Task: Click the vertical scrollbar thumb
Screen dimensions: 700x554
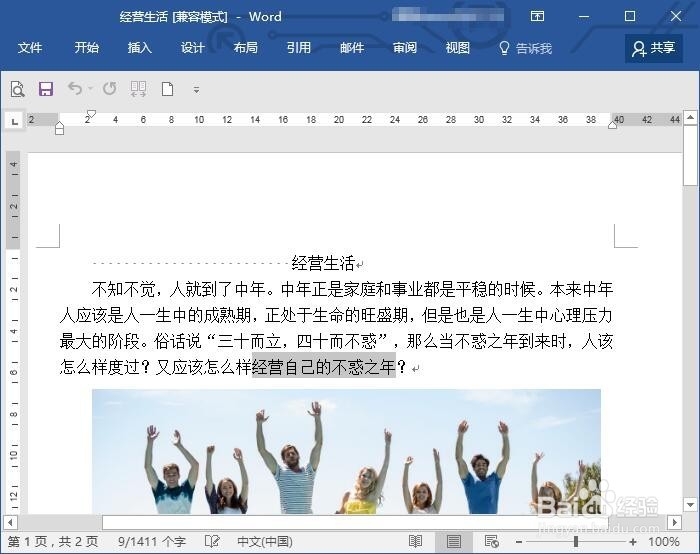Action: coord(691,155)
